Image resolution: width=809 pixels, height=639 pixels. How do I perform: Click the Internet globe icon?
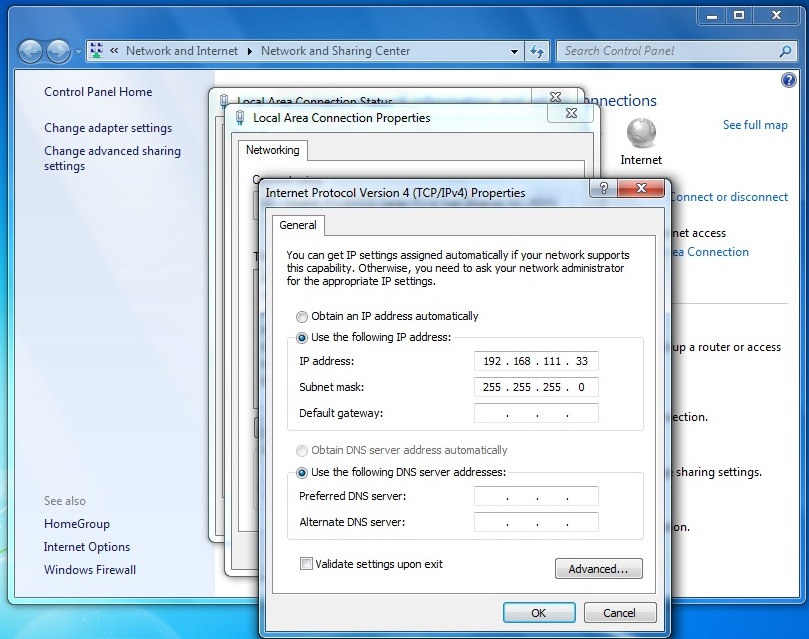tap(641, 133)
